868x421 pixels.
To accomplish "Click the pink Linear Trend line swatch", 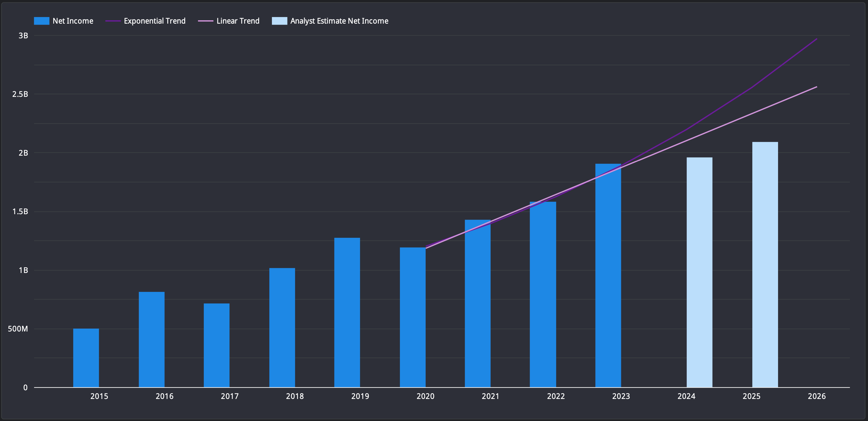I will tap(206, 21).
